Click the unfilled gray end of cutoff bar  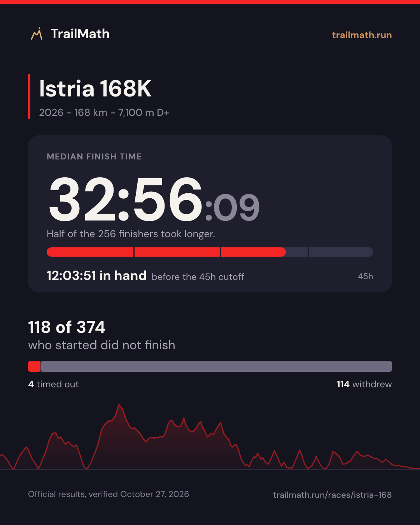coord(329,252)
